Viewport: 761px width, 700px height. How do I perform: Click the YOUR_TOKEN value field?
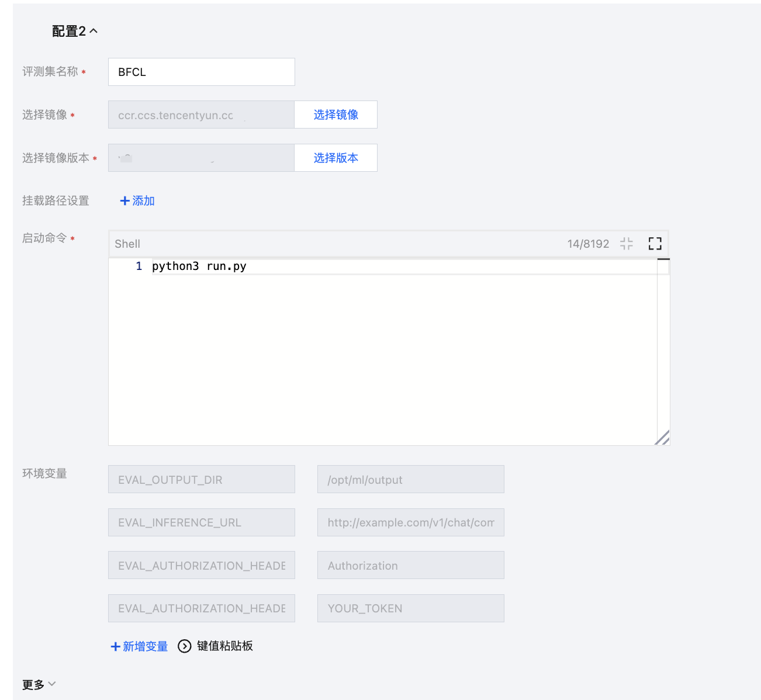[x=411, y=608]
